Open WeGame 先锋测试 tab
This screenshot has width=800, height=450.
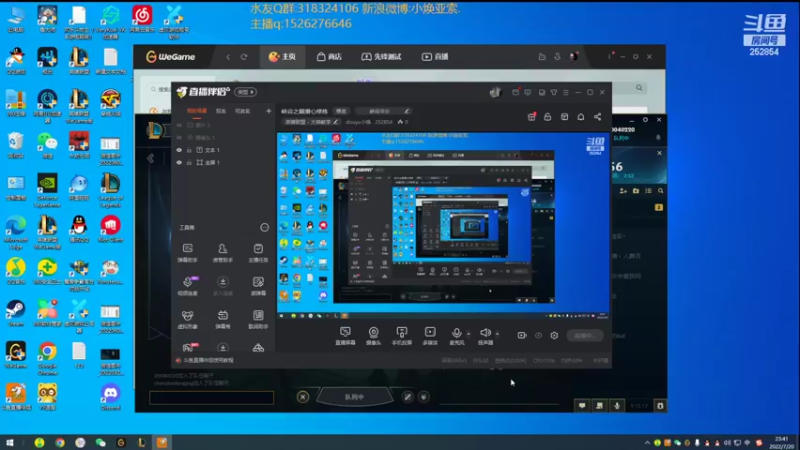click(x=381, y=57)
